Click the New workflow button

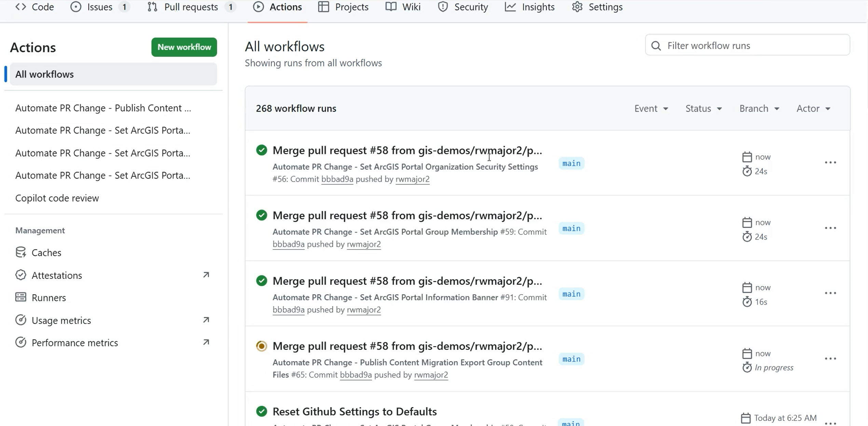[x=184, y=47]
